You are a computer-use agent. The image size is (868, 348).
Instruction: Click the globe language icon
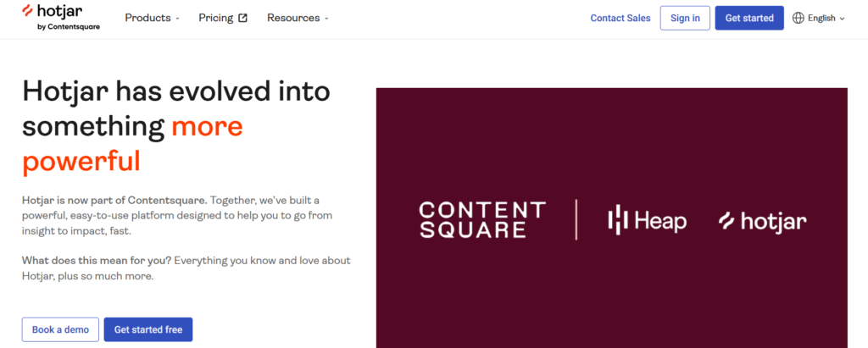798,19
